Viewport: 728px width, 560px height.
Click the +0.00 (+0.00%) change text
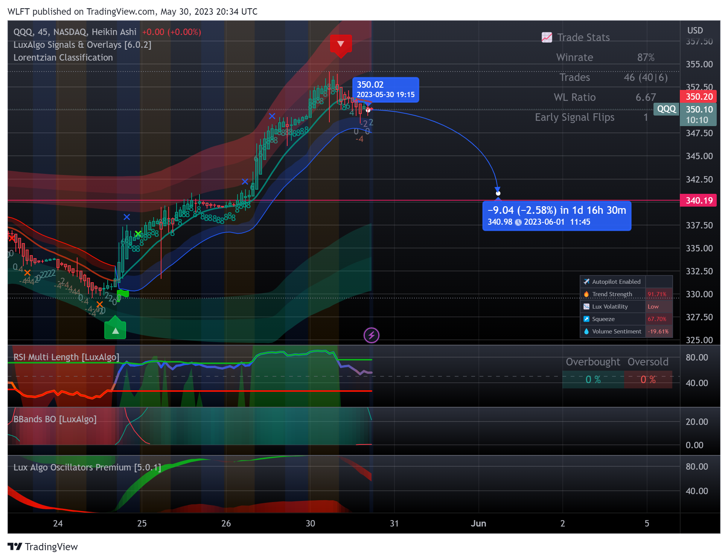click(x=172, y=32)
